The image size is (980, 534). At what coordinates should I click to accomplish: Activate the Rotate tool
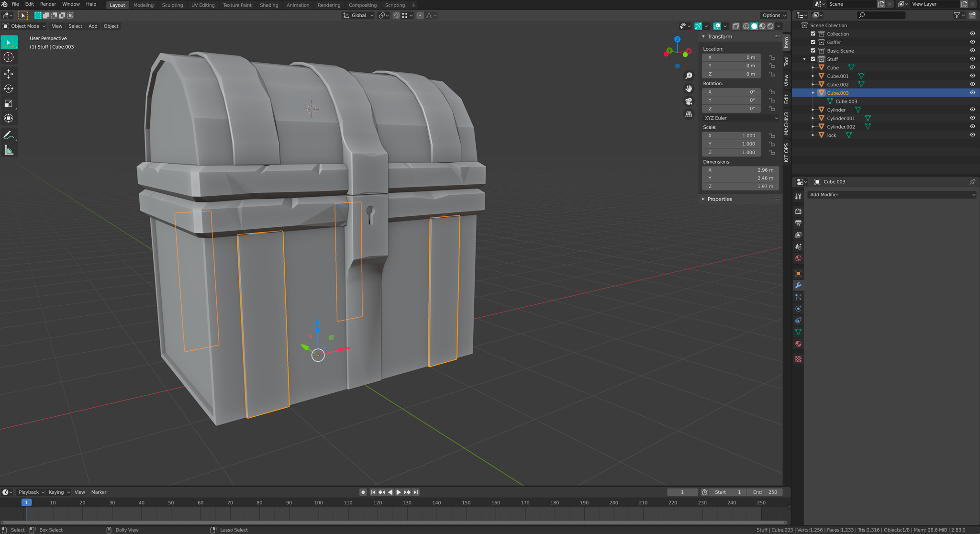pyautogui.click(x=9, y=89)
